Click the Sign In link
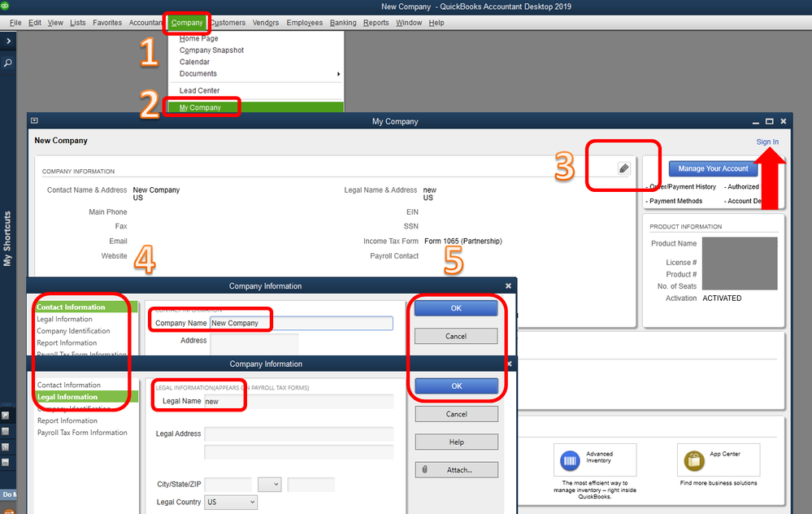The width and height of the screenshot is (812, 514). pyautogui.click(x=767, y=142)
